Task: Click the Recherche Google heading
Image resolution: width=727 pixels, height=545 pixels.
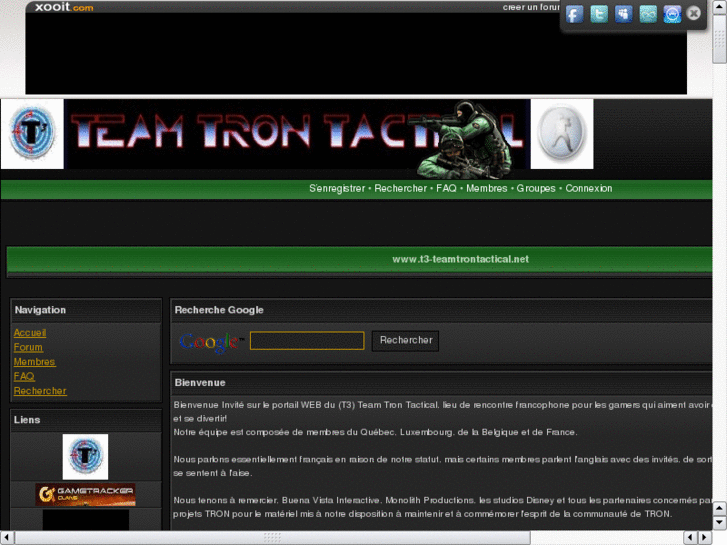Action: point(219,310)
